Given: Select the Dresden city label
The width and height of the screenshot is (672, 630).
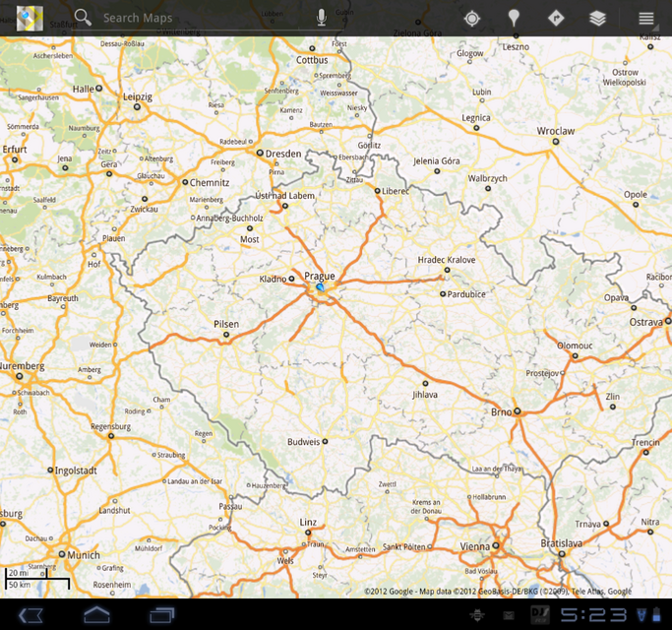Looking at the screenshot, I should point(284,154).
